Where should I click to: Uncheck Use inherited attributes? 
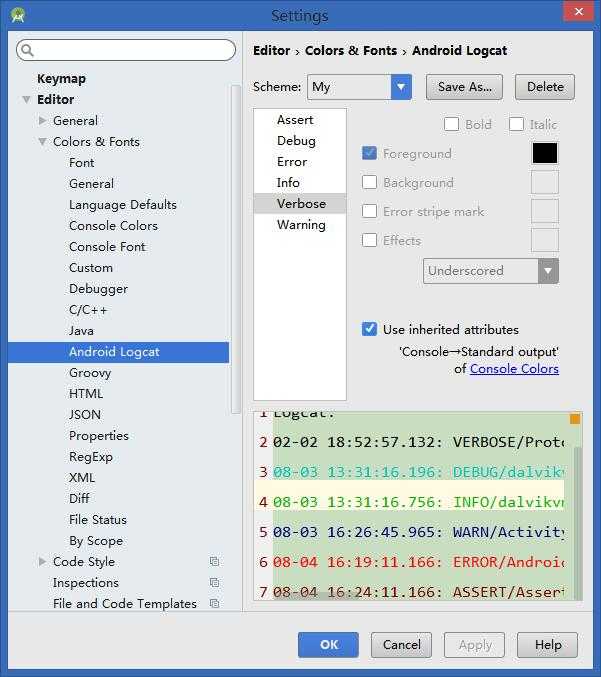[369, 329]
